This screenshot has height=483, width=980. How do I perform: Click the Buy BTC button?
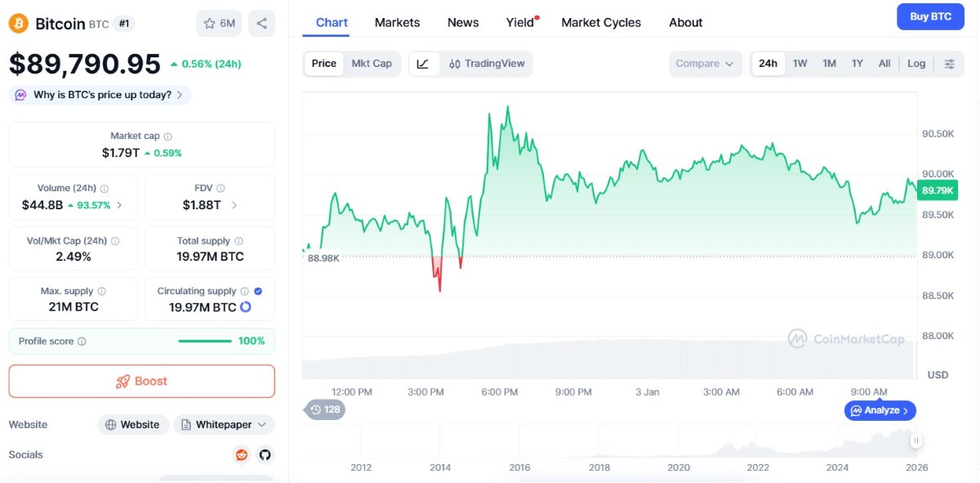click(x=930, y=16)
